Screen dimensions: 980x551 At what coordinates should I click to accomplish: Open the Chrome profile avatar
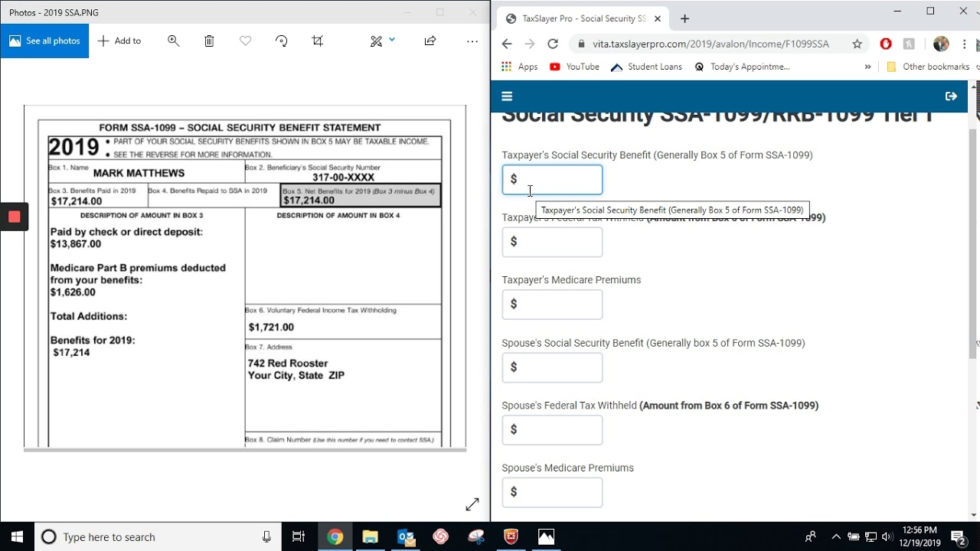941,44
